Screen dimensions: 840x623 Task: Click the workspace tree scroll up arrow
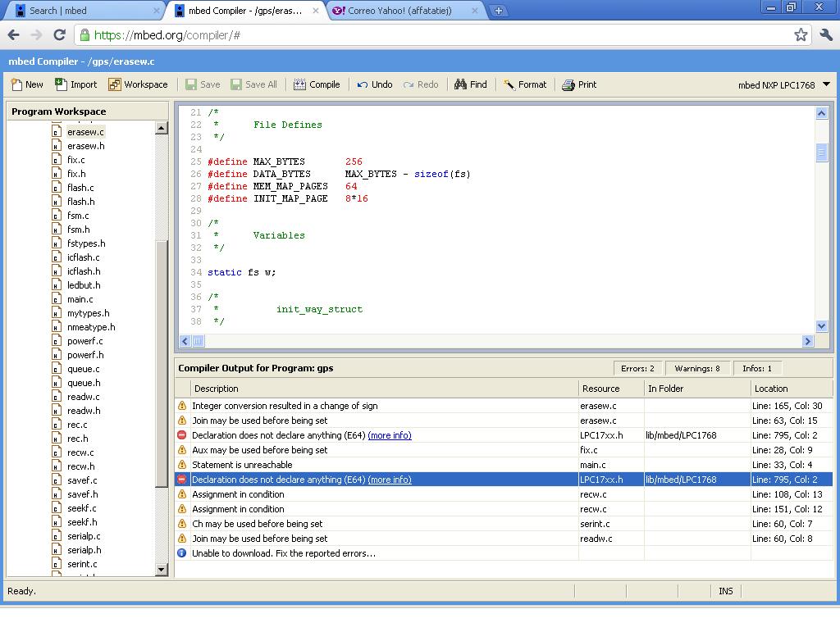162,128
